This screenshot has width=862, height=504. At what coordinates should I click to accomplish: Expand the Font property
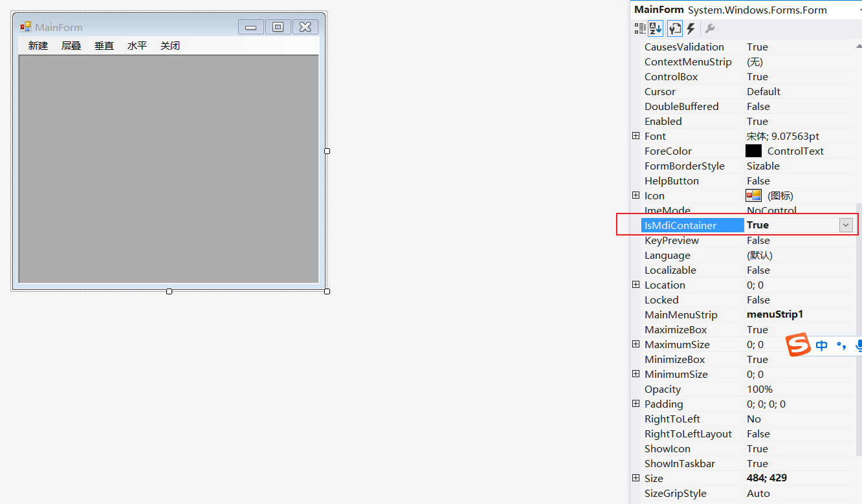(x=636, y=136)
